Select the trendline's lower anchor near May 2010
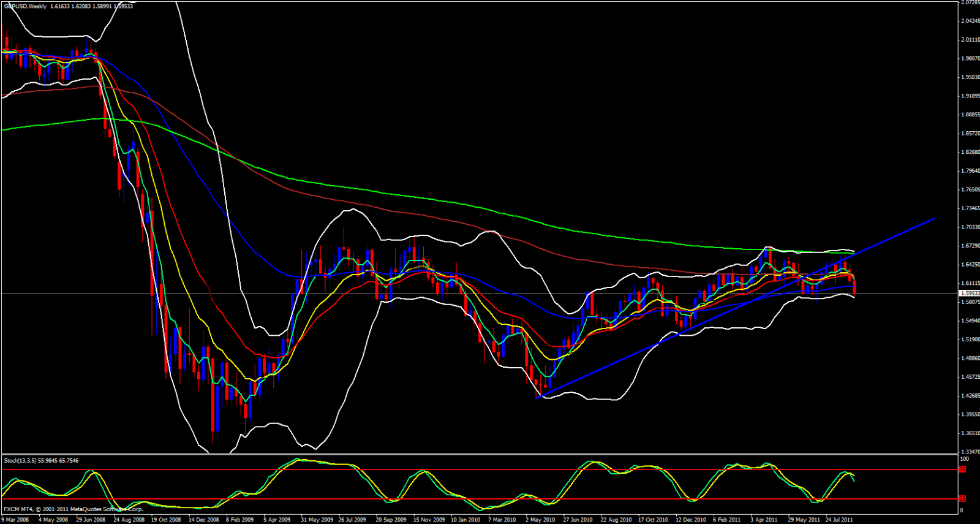Screen dimensions: 980x524 537,398
